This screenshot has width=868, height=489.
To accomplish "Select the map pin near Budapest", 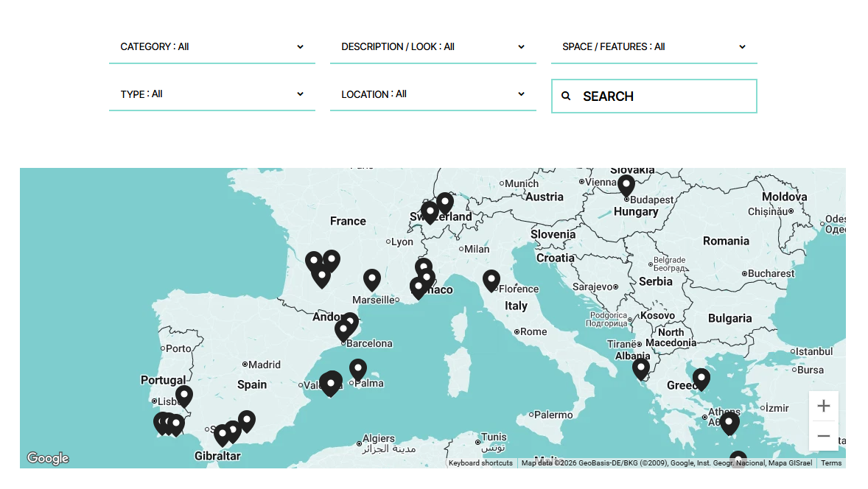I will click(x=626, y=186).
